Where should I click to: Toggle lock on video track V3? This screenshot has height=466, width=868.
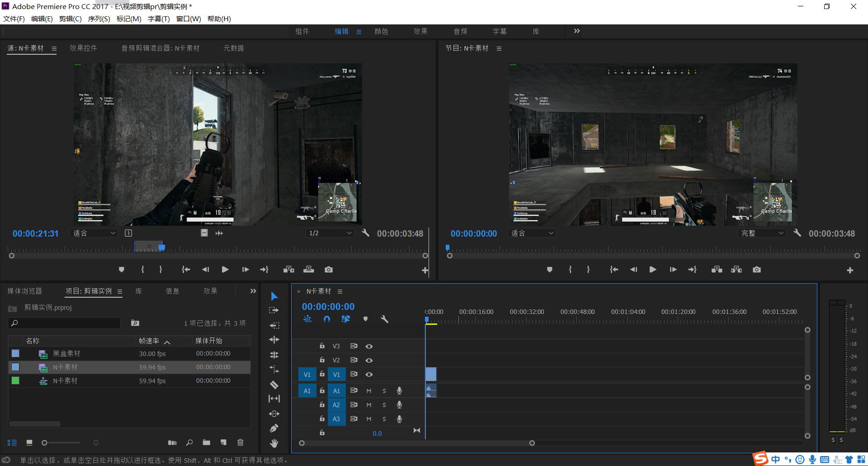322,346
